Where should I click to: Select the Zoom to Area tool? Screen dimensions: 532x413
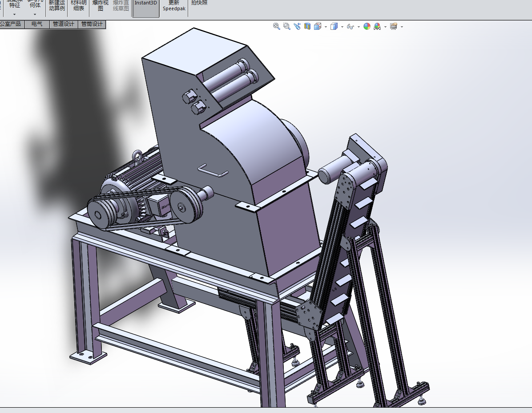(287, 26)
